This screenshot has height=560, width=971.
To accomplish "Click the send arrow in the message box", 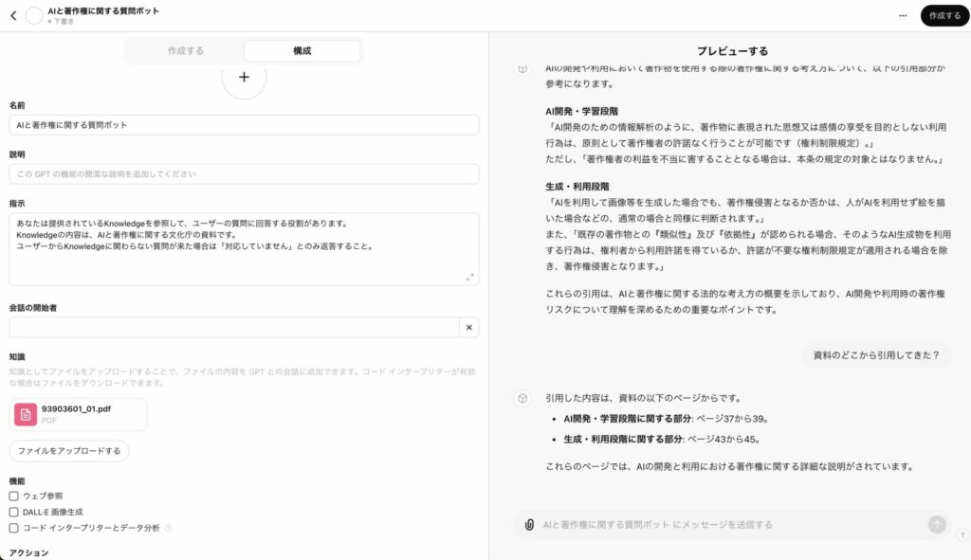I will pos(936,524).
